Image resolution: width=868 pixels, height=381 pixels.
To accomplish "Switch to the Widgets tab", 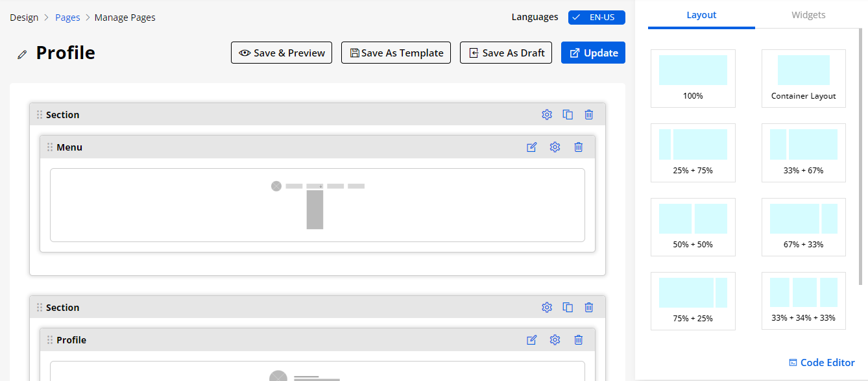I will [808, 15].
